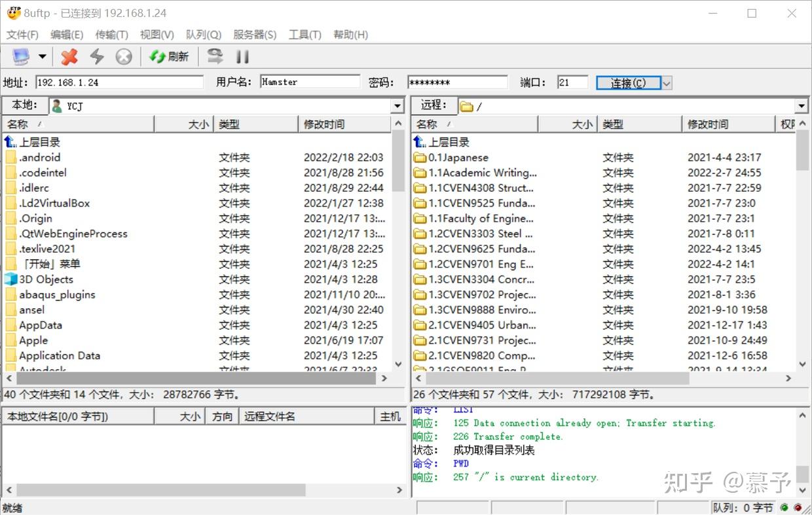Click the 端口 input field
The height and width of the screenshot is (515, 812).
coord(573,82)
